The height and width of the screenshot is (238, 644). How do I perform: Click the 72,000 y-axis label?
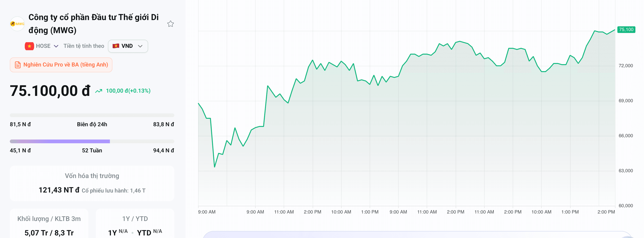[x=626, y=66]
